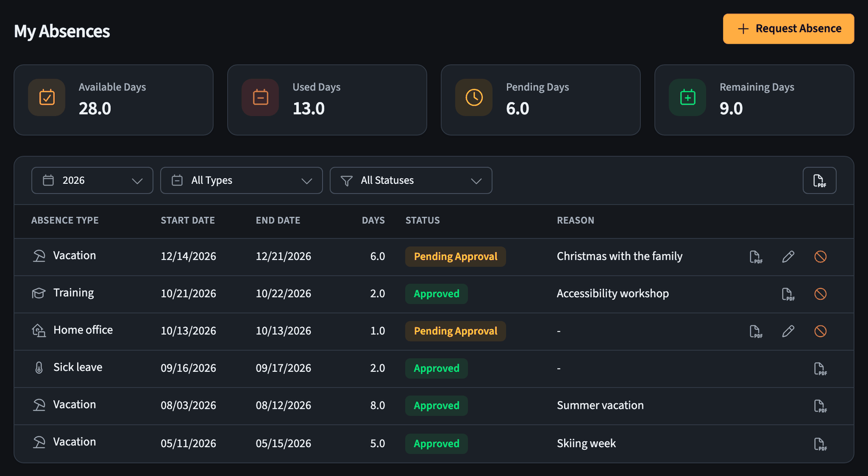The image size is (868, 476).
Task: Edit the Home office pending request
Action: pos(788,331)
